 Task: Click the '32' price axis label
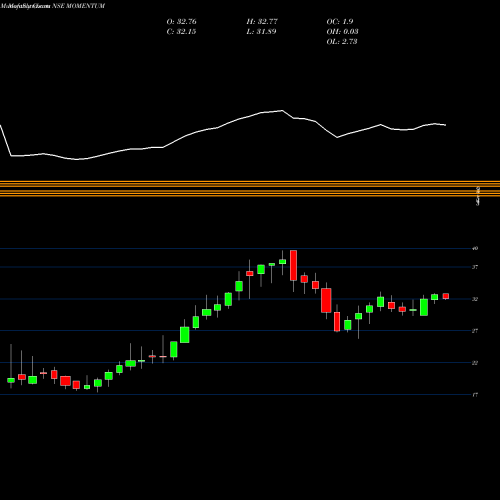[x=475, y=299]
